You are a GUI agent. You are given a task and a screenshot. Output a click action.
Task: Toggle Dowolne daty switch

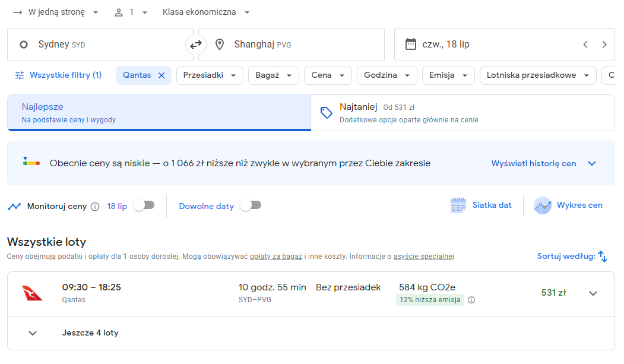point(251,205)
